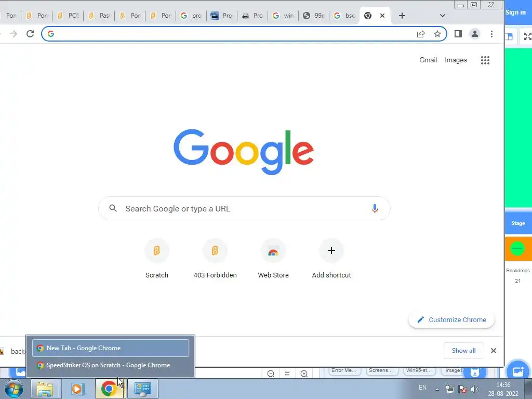Click the reload page icon

tap(30, 34)
